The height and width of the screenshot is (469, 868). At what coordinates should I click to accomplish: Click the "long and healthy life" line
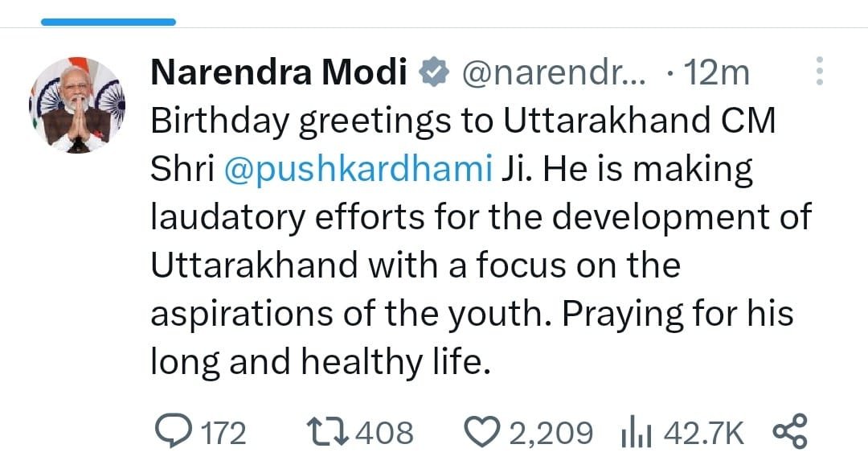(320, 362)
